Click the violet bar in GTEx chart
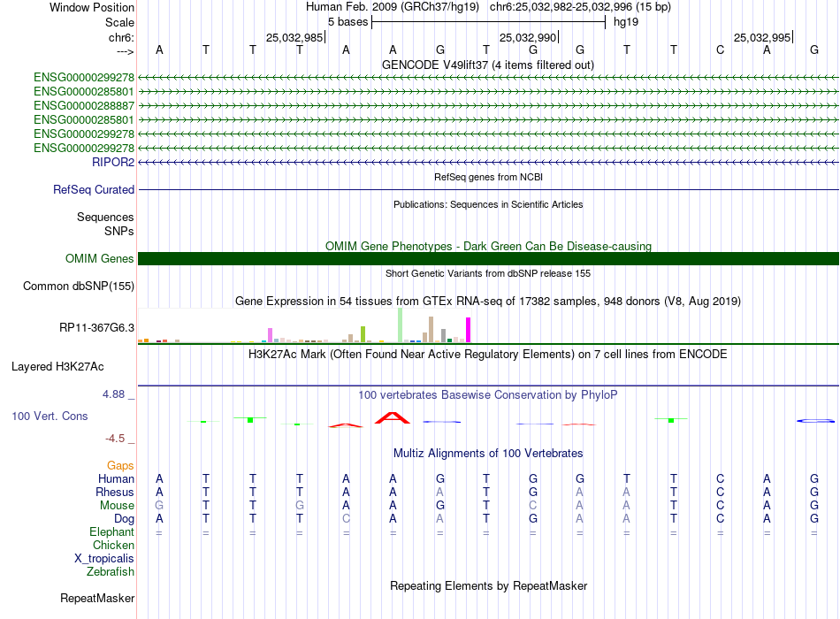The image size is (840, 619). [x=270, y=335]
